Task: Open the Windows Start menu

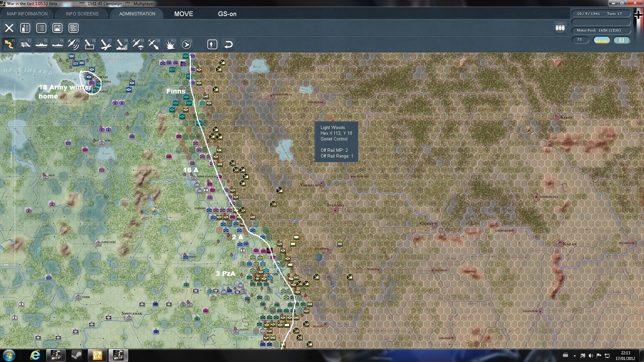Action: click(x=9, y=355)
